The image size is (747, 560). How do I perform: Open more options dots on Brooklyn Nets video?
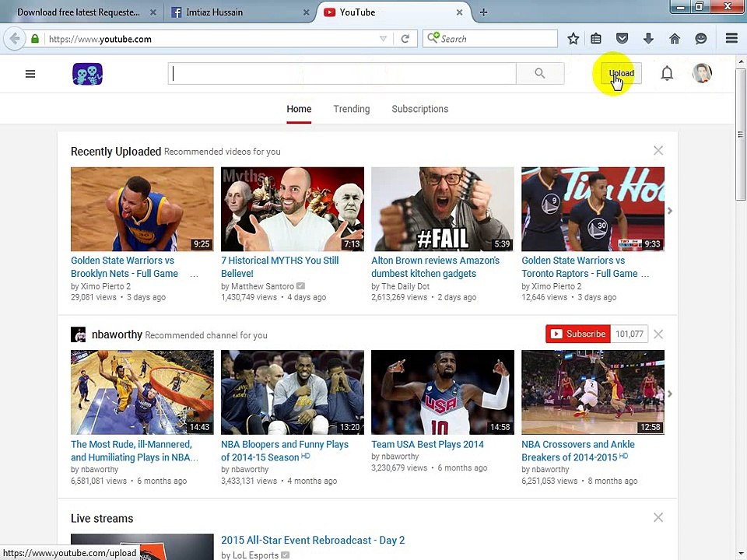coord(195,275)
